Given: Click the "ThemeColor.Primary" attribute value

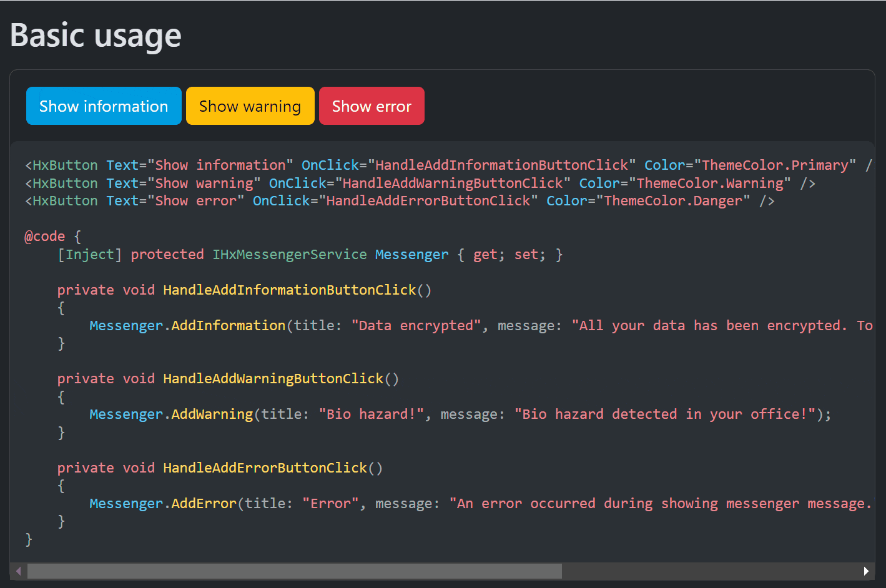Looking at the screenshot, I should pos(775,165).
